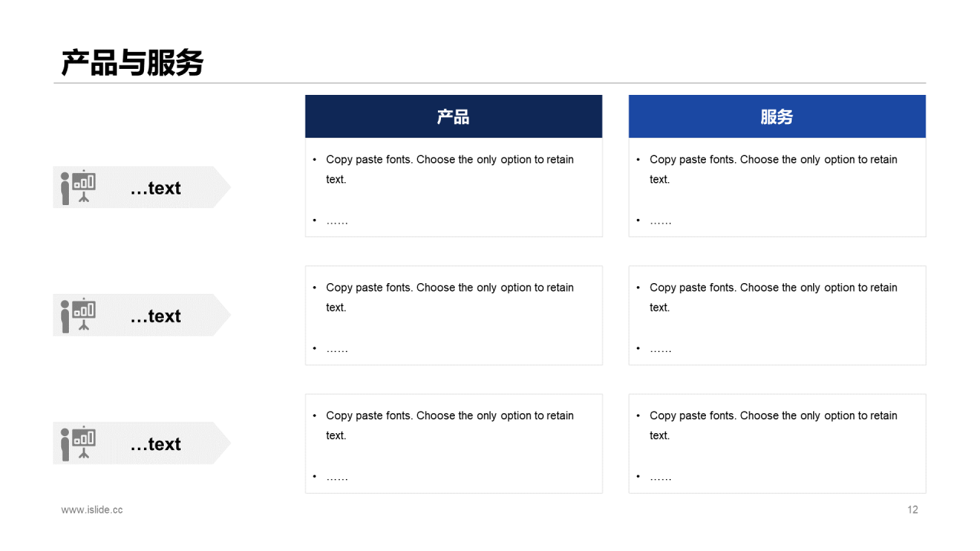This screenshot has width=980, height=551.
Task: Click the presenter icon in the third row
Action: pos(78,442)
